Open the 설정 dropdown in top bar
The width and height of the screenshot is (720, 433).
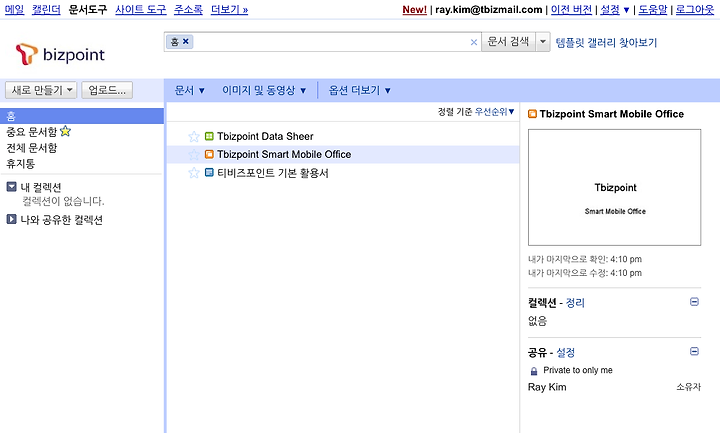click(x=615, y=9)
